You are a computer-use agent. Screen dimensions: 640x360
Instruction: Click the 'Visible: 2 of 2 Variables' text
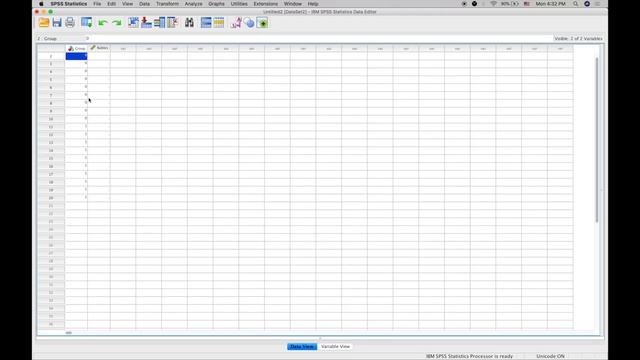pyautogui.click(x=578, y=38)
